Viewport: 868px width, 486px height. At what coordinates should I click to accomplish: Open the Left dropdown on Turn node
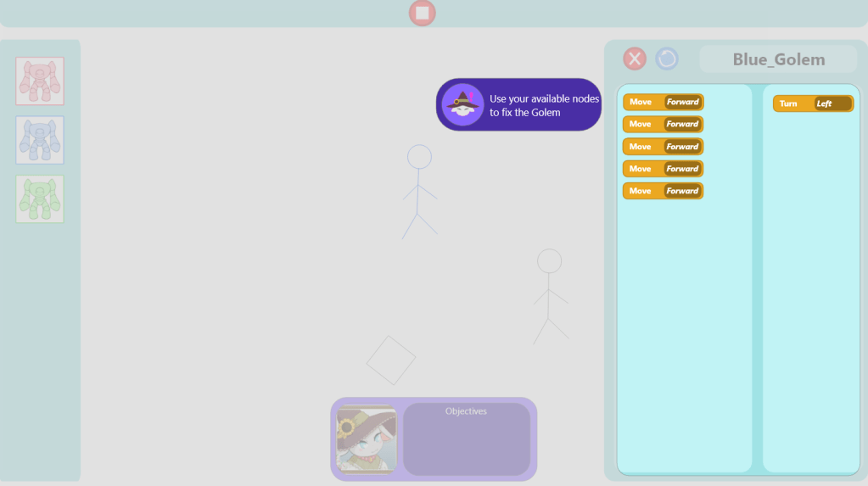[832, 103]
